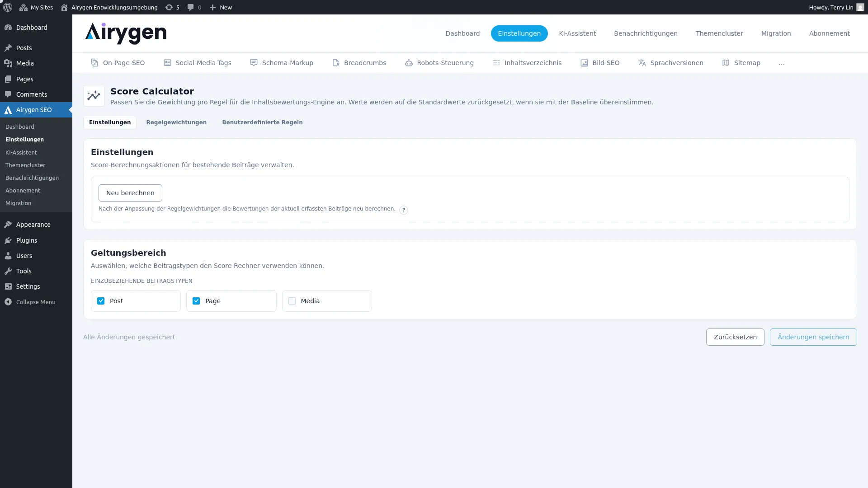
Task: Click the Inhaltsverzeichnis list icon
Action: pos(496,63)
